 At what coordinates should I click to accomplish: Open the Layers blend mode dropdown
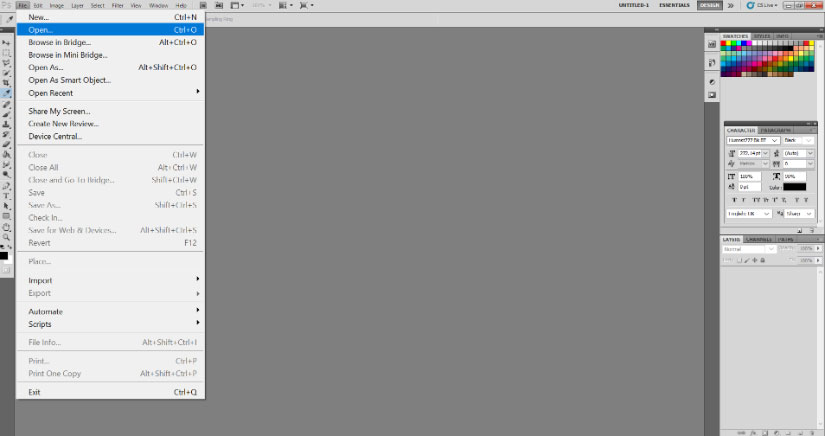(x=749, y=249)
